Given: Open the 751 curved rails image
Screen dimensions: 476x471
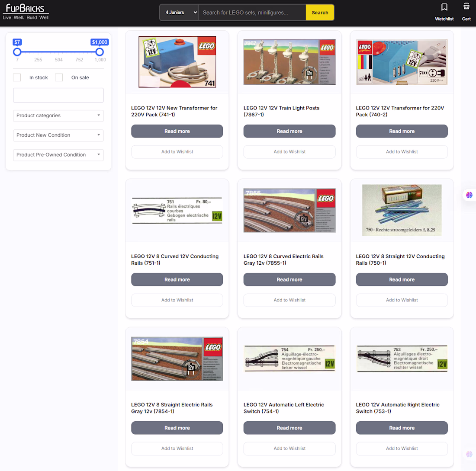Looking at the screenshot, I should point(177,210).
